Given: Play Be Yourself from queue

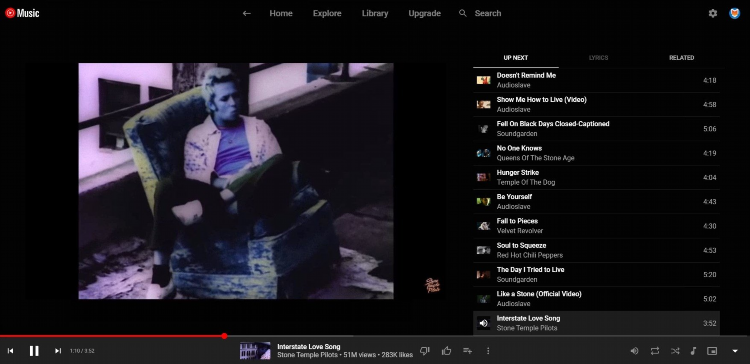Looking at the screenshot, I should (596, 202).
